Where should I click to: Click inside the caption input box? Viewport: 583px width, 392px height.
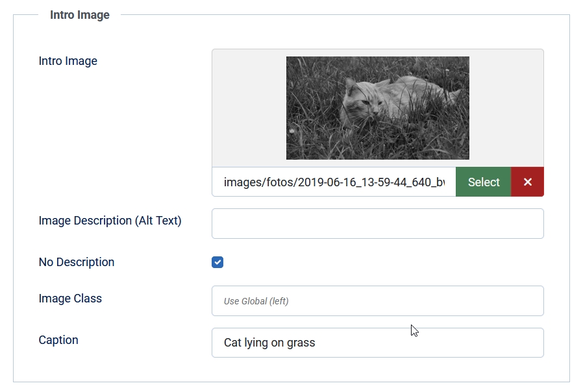click(x=377, y=342)
